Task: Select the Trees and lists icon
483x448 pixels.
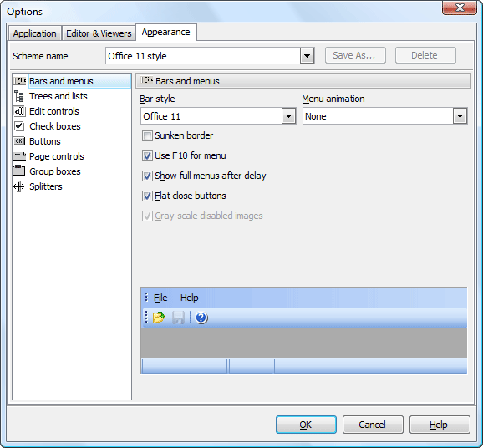Action: click(19, 96)
